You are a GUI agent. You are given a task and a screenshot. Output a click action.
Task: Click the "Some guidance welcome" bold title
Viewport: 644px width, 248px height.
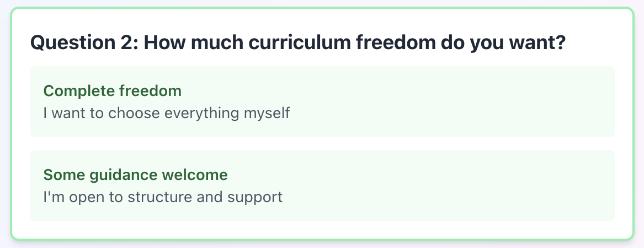pos(135,175)
